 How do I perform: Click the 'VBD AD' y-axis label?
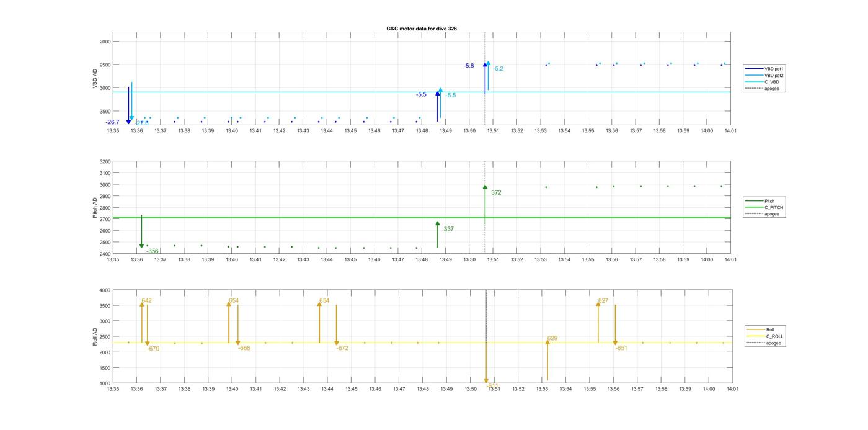pos(95,79)
